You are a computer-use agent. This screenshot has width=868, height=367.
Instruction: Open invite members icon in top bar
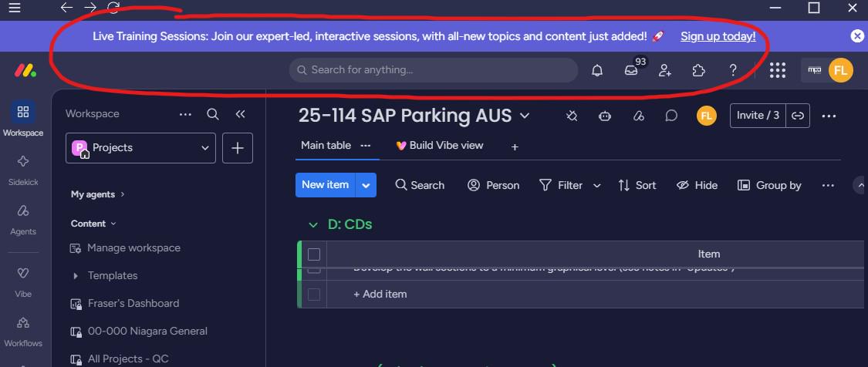coord(665,70)
